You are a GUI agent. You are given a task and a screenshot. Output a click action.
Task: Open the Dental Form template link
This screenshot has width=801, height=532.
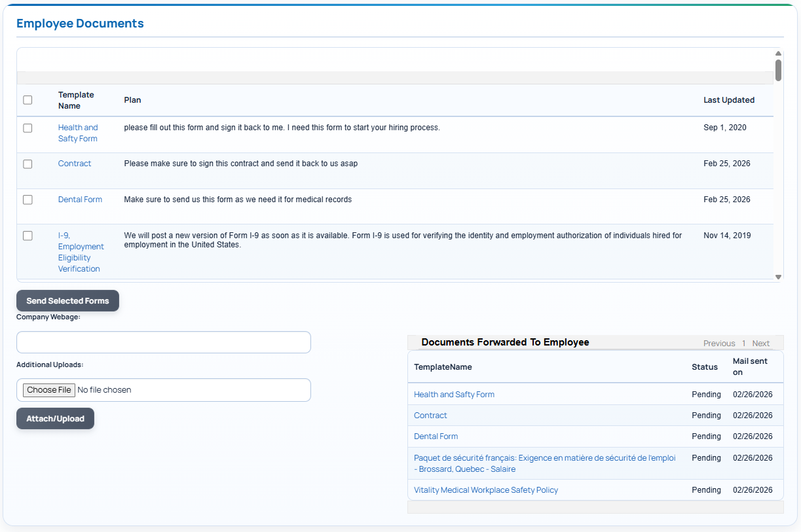coord(80,199)
